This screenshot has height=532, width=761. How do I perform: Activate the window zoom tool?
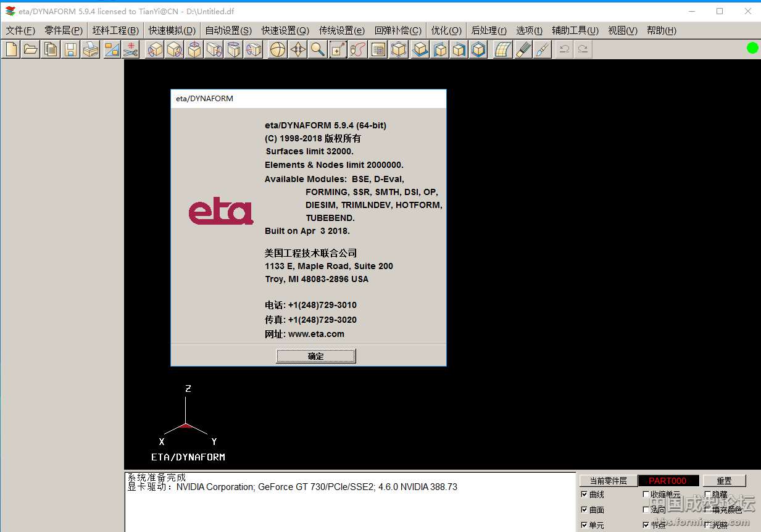click(x=338, y=49)
